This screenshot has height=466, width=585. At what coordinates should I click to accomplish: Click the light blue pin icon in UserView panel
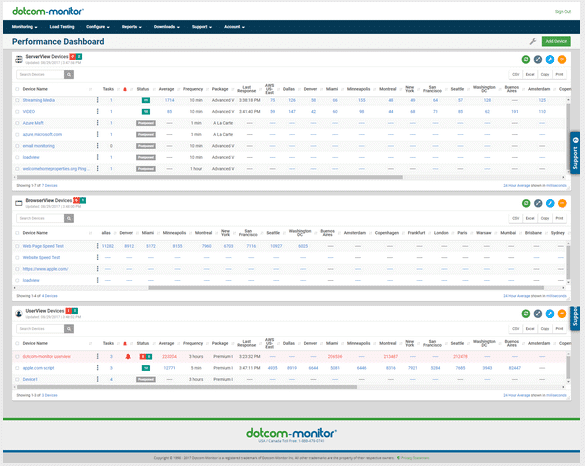coord(550,314)
